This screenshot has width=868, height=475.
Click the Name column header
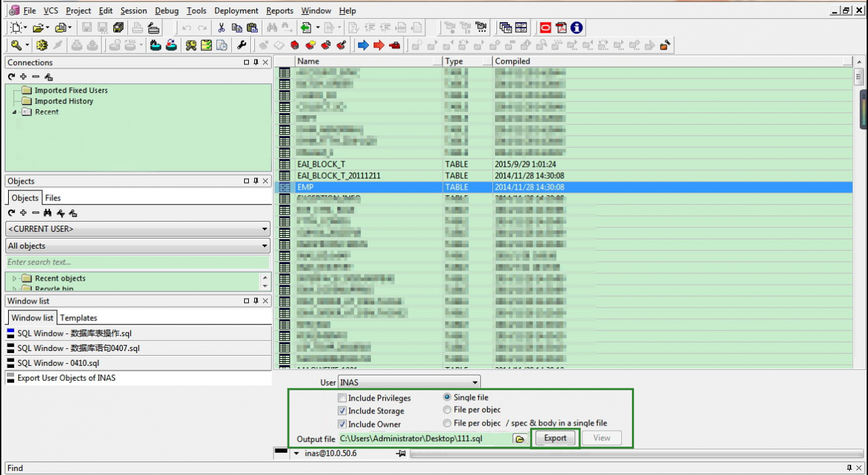click(369, 61)
